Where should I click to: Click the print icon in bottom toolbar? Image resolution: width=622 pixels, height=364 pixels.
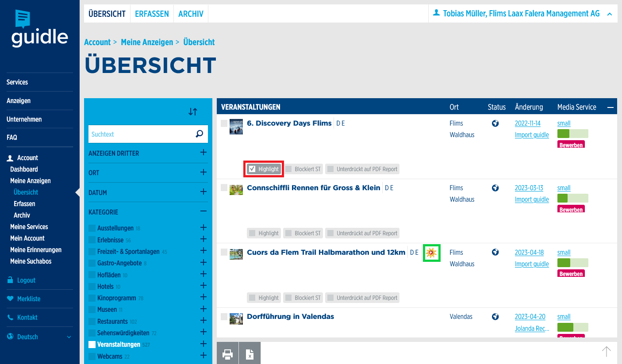[227, 353]
